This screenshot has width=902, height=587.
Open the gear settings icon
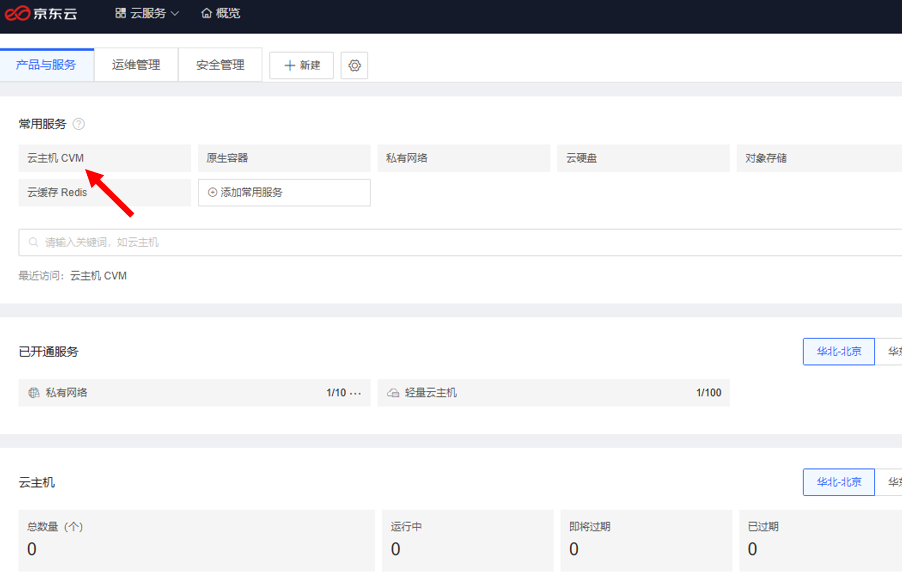(x=354, y=66)
